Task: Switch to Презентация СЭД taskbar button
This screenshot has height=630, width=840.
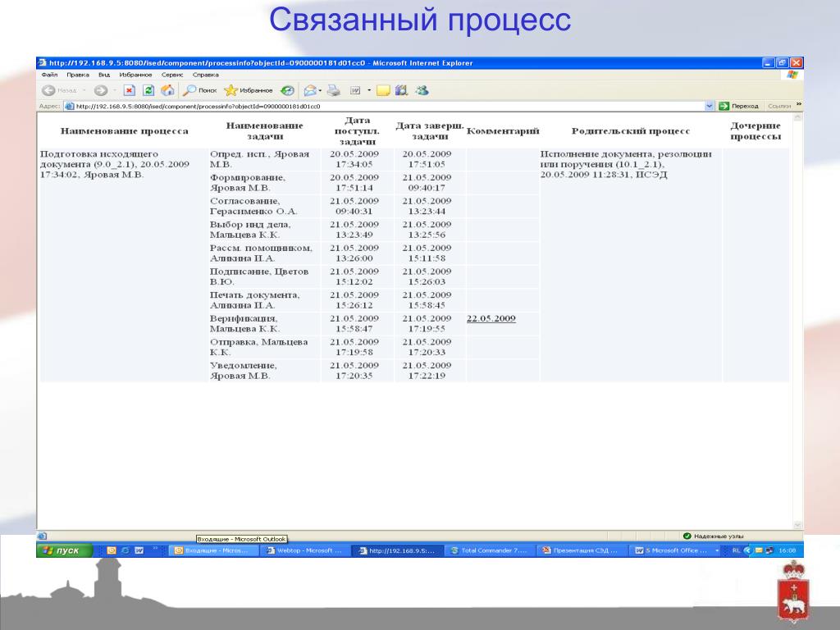Action: 581,550
